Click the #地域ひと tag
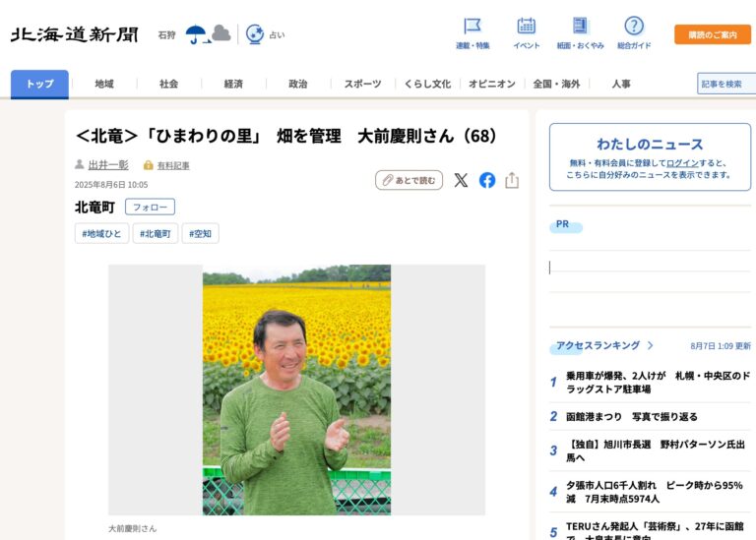 point(101,233)
